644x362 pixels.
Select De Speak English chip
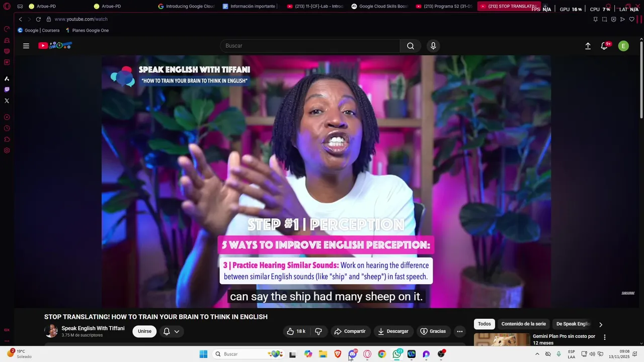(573, 324)
